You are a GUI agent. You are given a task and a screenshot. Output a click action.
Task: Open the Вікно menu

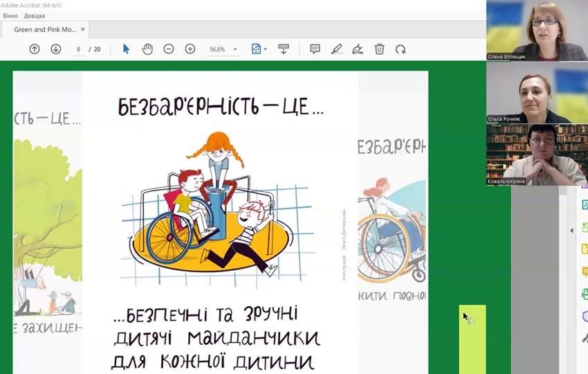10,16
